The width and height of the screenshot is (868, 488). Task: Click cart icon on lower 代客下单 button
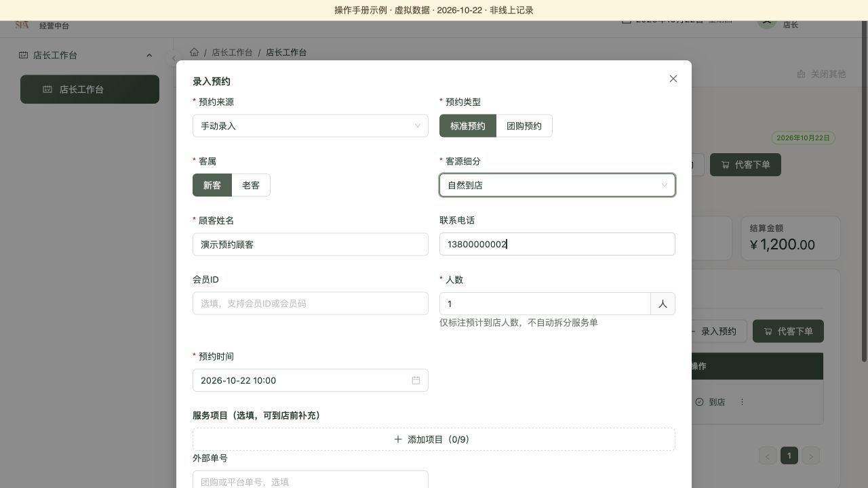768,331
